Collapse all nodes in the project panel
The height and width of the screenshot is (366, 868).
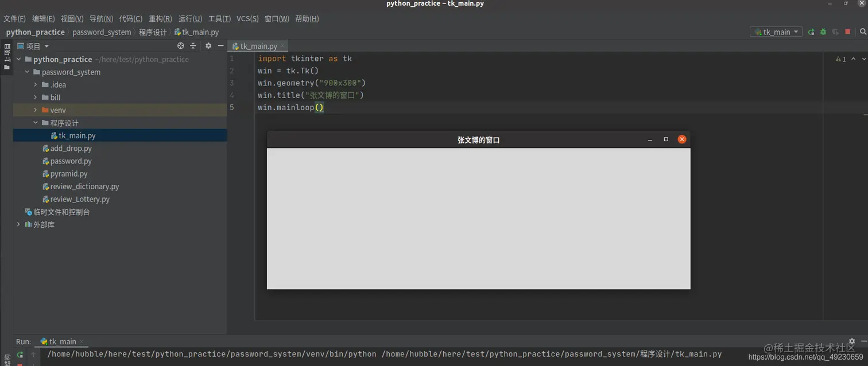point(193,46)
